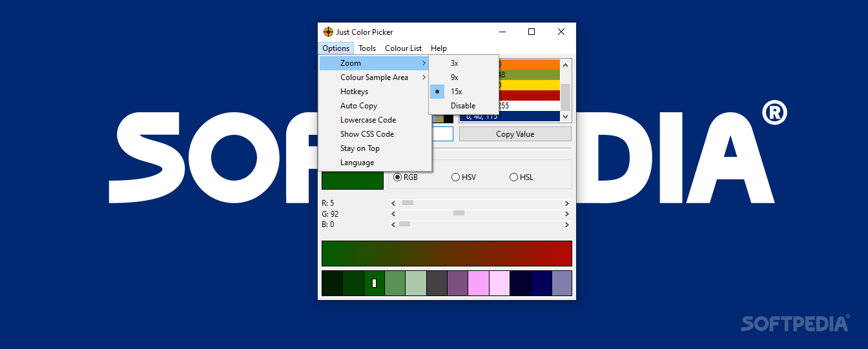This screenshot has width=868, height=349.
Task: Select the Language menu entry
Action: click(x=375, y=163)
